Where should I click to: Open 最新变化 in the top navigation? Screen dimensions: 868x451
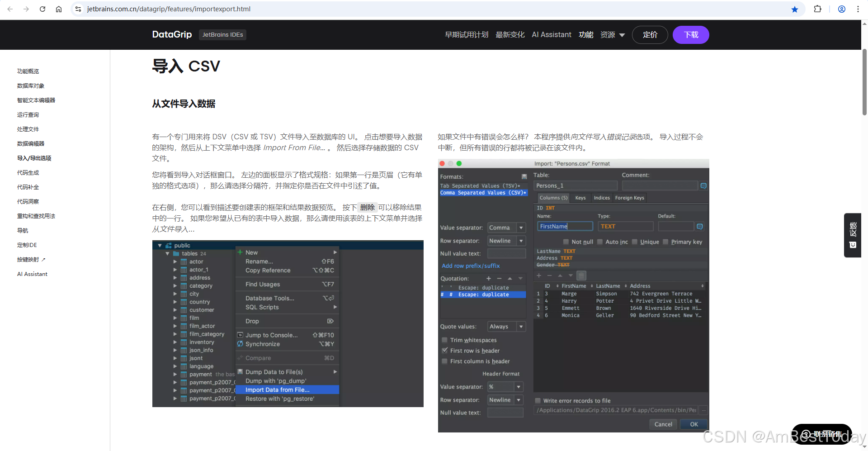point(510,35)
